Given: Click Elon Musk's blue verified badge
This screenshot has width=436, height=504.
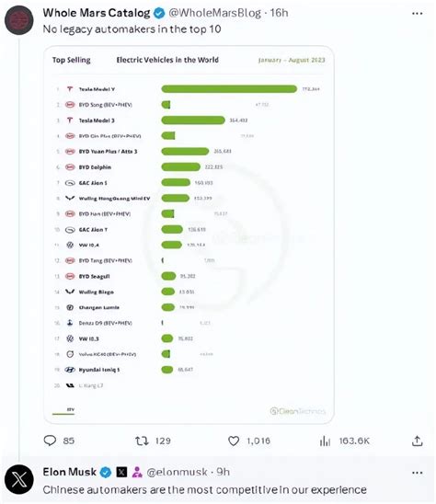Looking at the screenshot, I should pos(106,472).
